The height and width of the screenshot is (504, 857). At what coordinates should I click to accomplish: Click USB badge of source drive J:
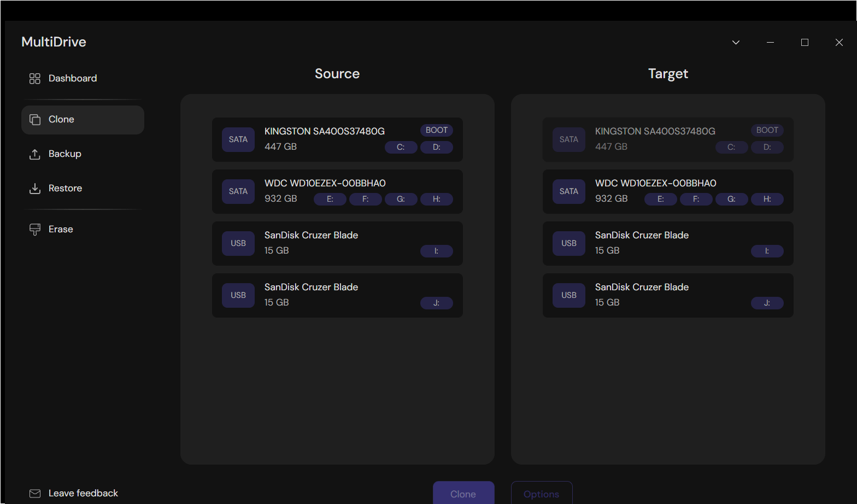(x=238, y=295)
